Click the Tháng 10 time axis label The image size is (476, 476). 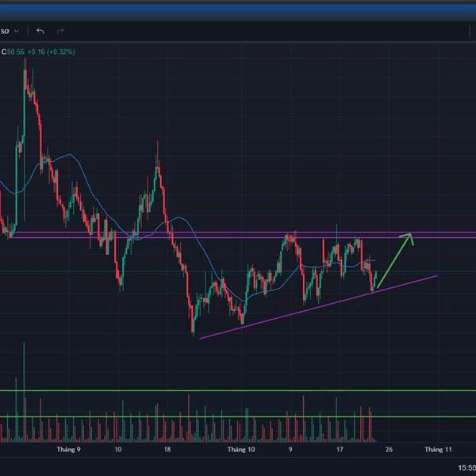point(241,449)
